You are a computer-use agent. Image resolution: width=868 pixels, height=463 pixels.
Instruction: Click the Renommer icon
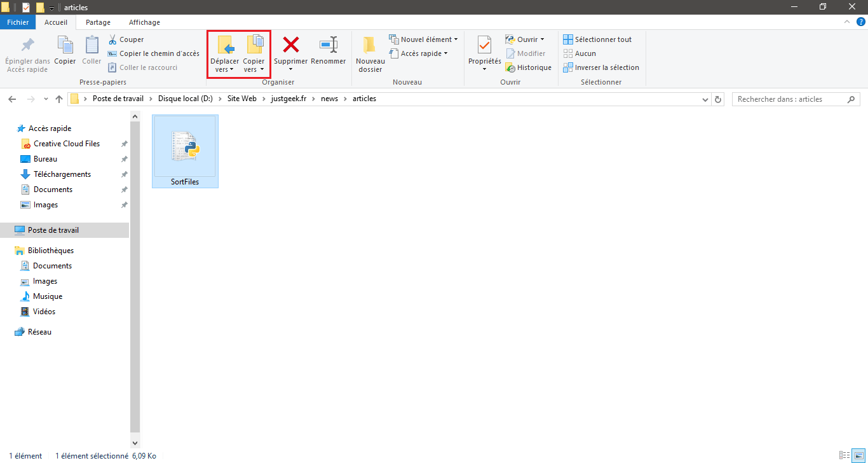pyautogui.click(x=329, y=45)
